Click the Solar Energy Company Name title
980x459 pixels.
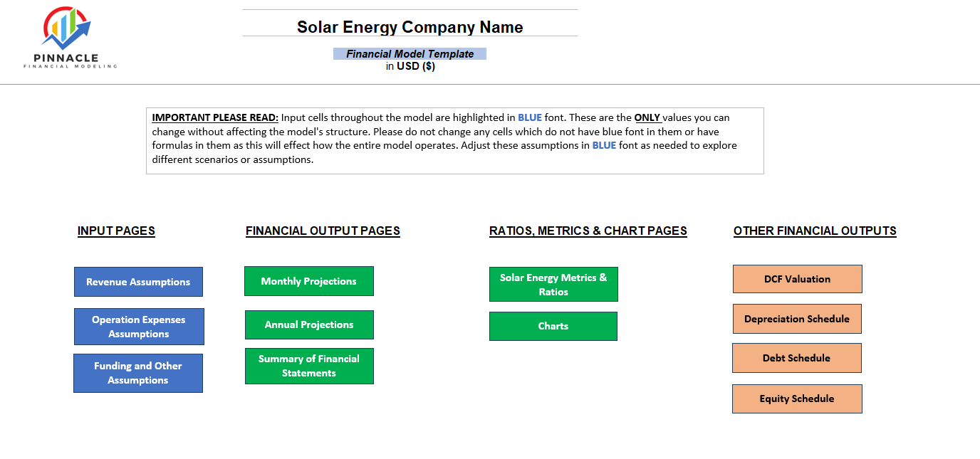click(x=409, y=27)
